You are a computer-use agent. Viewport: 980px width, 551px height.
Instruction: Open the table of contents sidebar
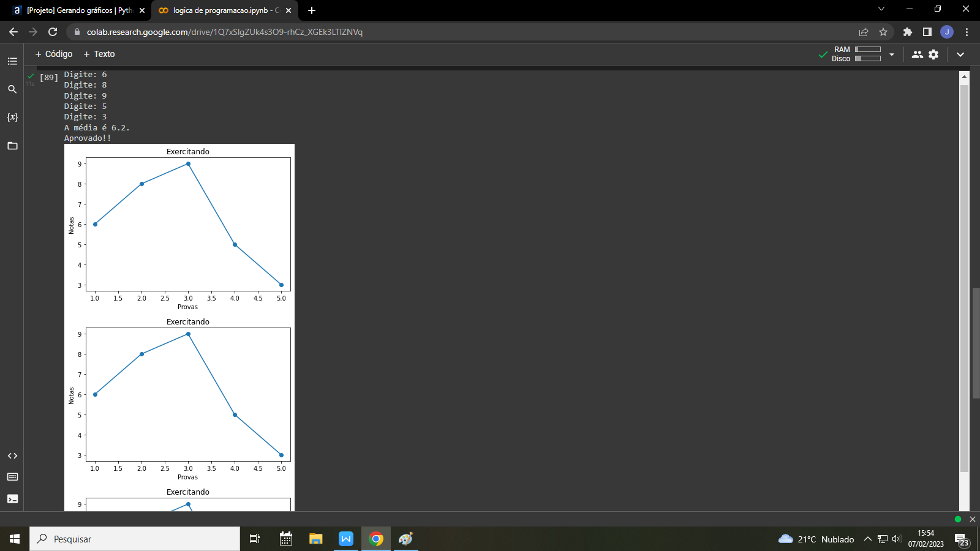pyautogui.click(x=12, y=61)
